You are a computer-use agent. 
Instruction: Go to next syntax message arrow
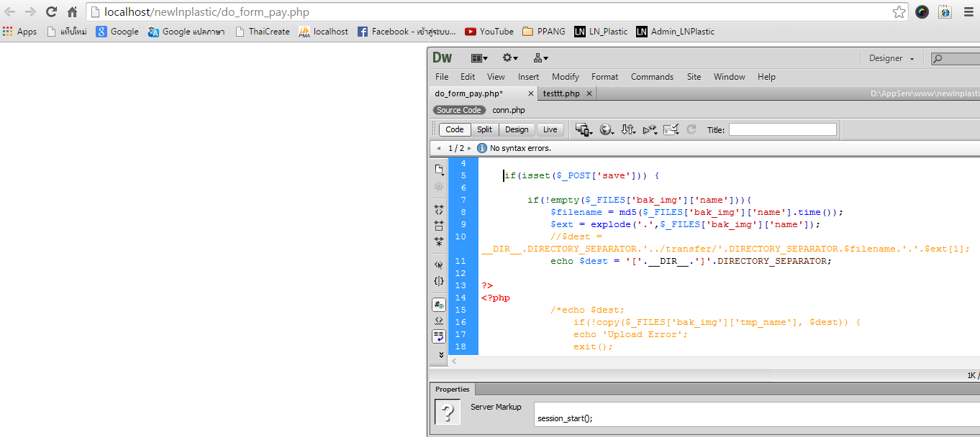point(470,148)
